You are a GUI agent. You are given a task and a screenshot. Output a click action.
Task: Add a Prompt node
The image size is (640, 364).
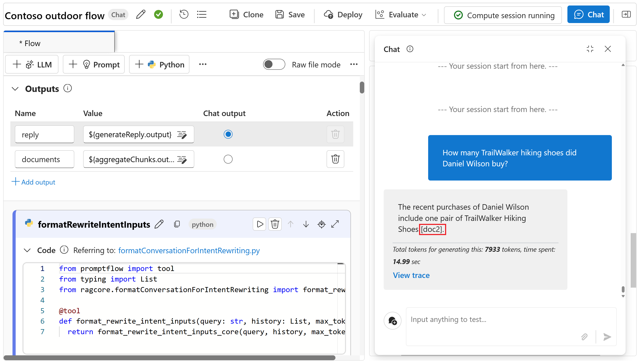[94, 64]
